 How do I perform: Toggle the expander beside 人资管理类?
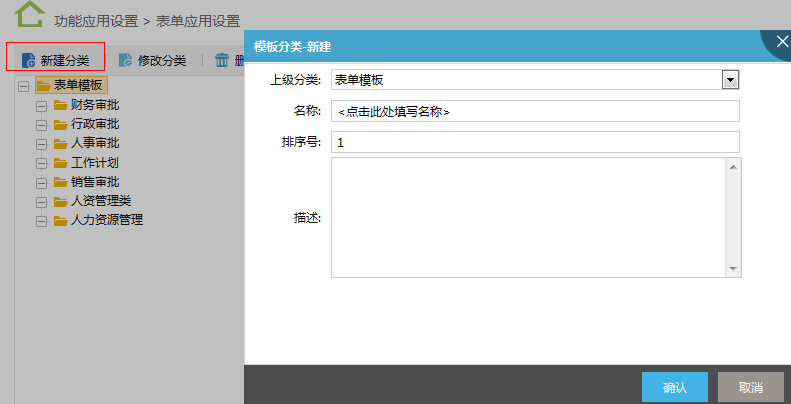(x=41, y=201)
